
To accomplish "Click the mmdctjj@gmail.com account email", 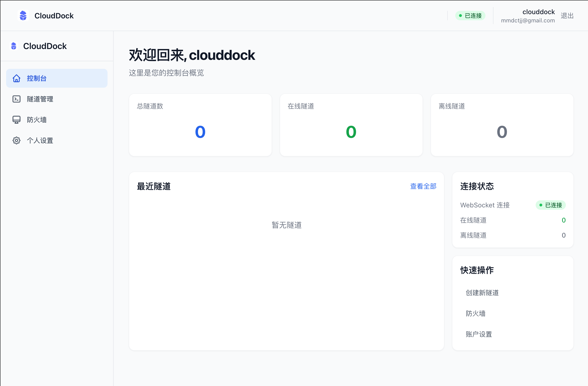I will tap(527, 21).
